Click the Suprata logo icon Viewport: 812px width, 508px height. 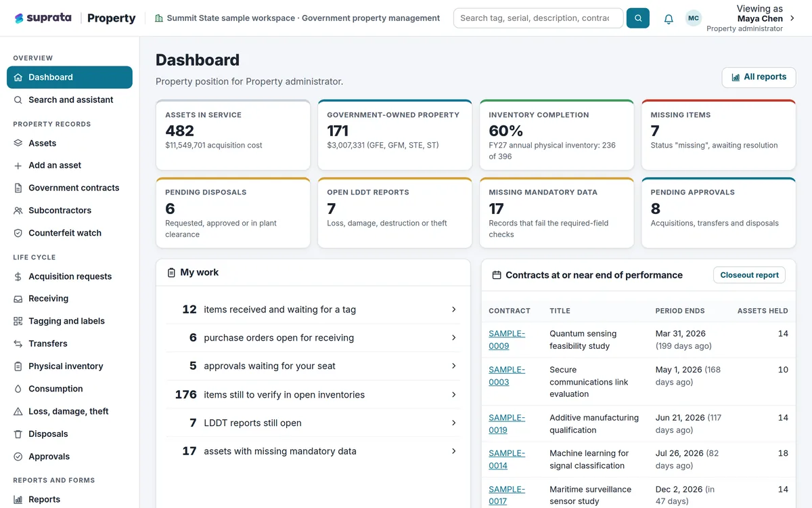(19, 18)
